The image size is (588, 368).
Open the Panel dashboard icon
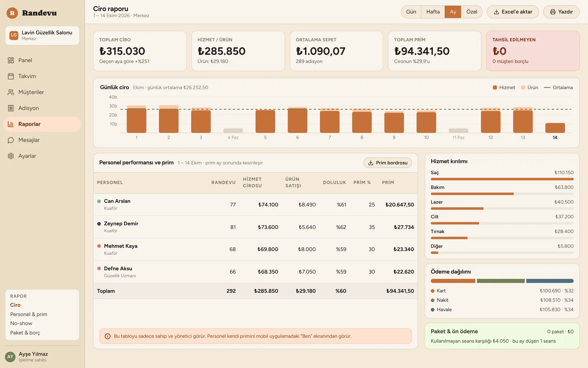(x=11, y=60)
